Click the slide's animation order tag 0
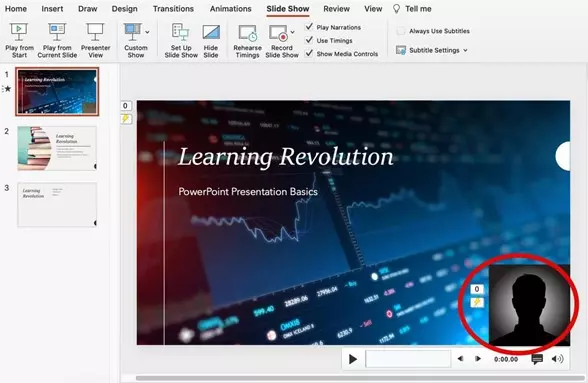Image resolution: width=588 pixels, height=383 pixels. [126, 106]
